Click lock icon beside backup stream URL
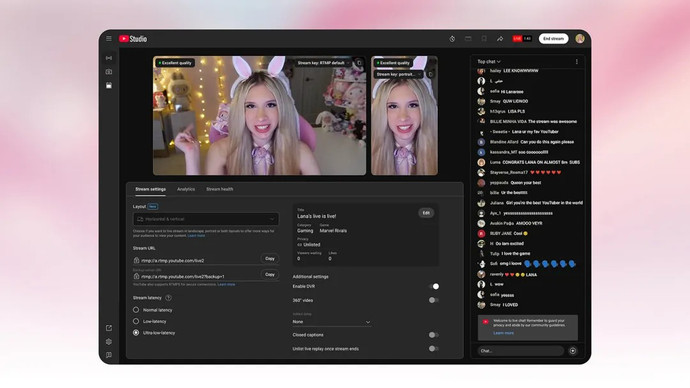Screen dimensions: 690x388 tap(136, 276)
